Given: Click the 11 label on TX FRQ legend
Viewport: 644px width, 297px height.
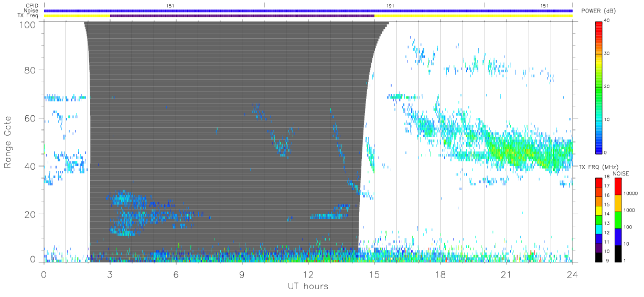Looking at the screenshot, I should click(607, 242).
